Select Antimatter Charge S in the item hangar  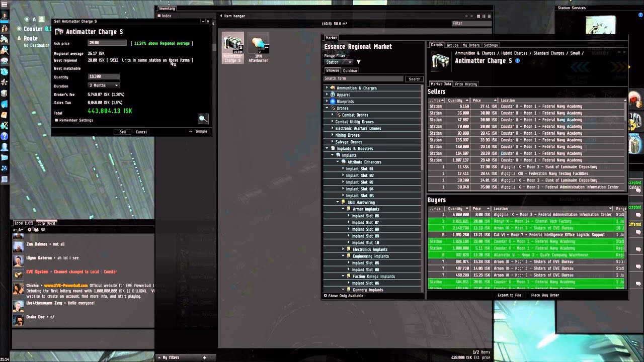click(x=232, y=48)
